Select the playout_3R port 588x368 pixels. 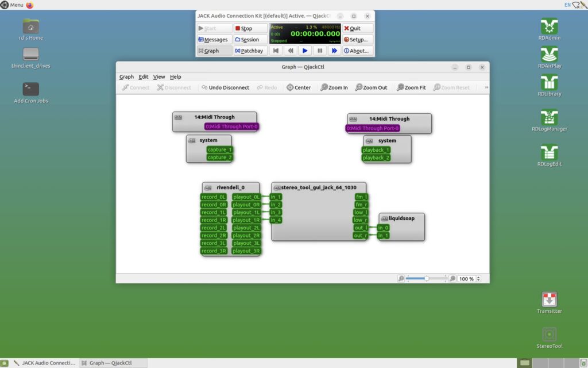tap(246, 251)
